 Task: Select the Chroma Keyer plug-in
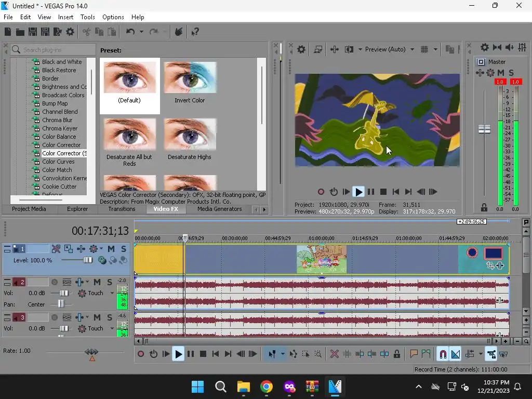tap(60, 129)
